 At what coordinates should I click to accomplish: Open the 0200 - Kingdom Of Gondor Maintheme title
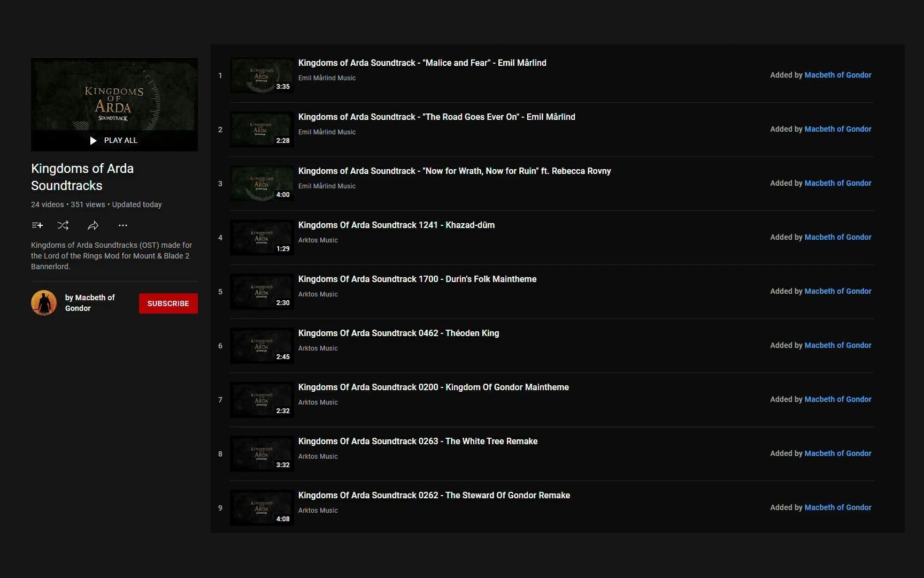tap(434, 387)
